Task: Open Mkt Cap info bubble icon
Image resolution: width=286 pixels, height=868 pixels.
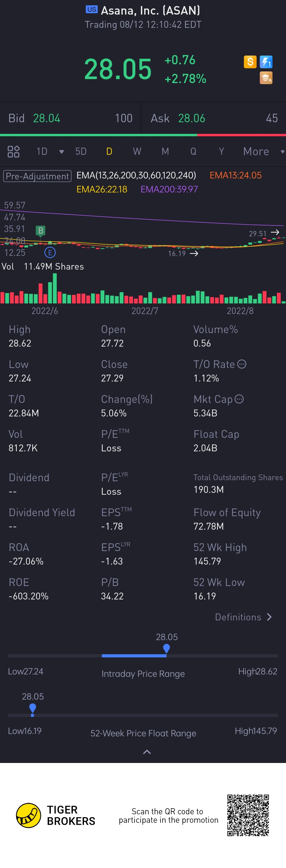Action: point(239,399)
